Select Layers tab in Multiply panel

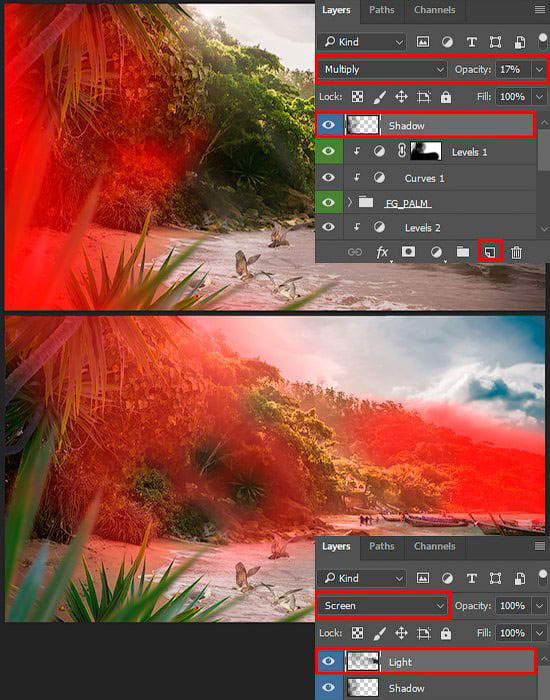336,10
